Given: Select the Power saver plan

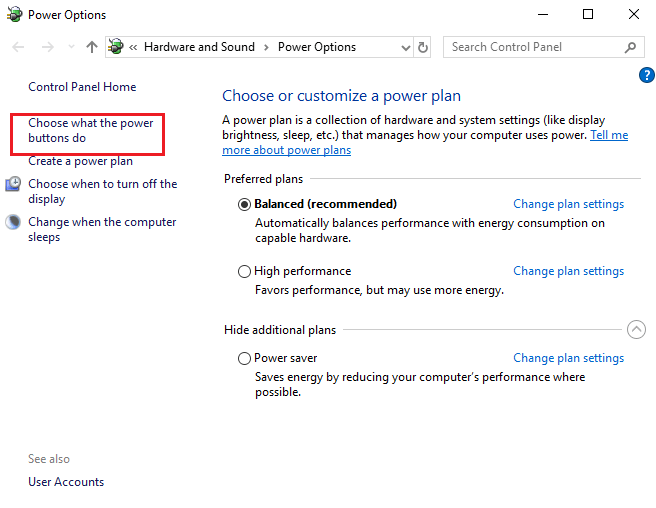Looking at the screenshot, I should (245, 358).
